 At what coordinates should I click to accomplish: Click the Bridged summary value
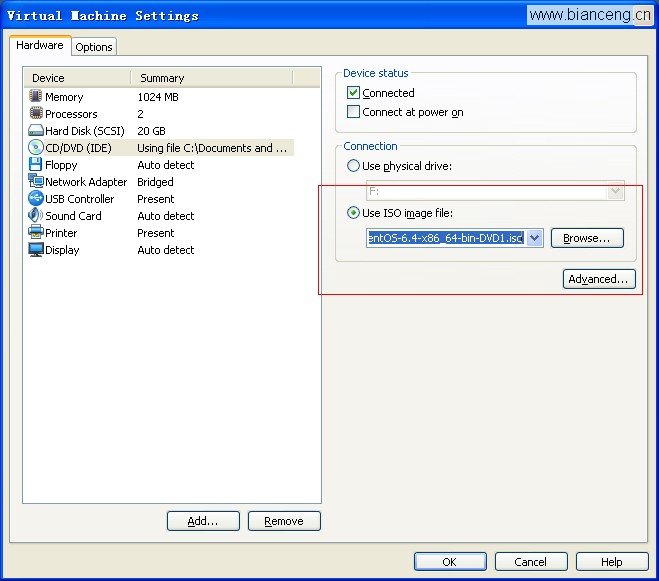(155, 182)
